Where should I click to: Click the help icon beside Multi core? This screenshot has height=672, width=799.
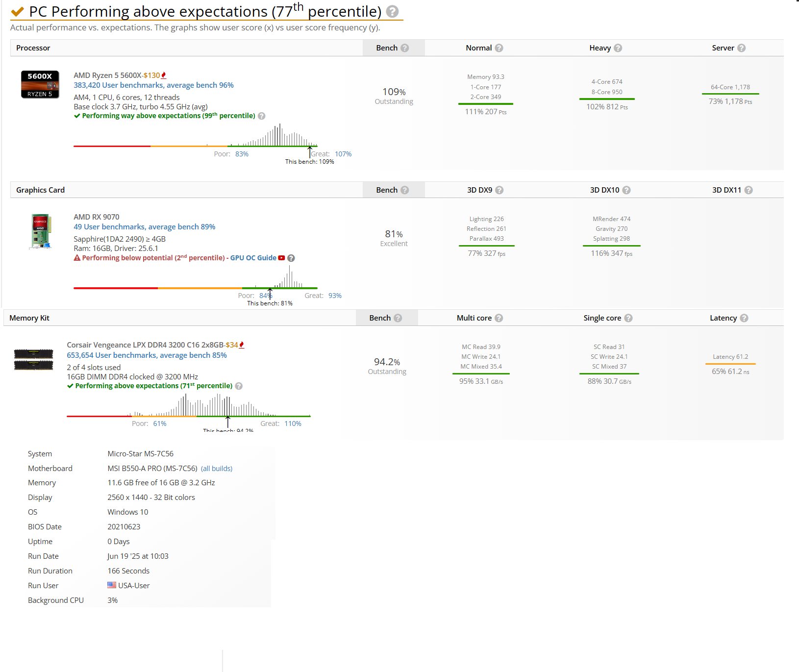[x=499, y=318]
